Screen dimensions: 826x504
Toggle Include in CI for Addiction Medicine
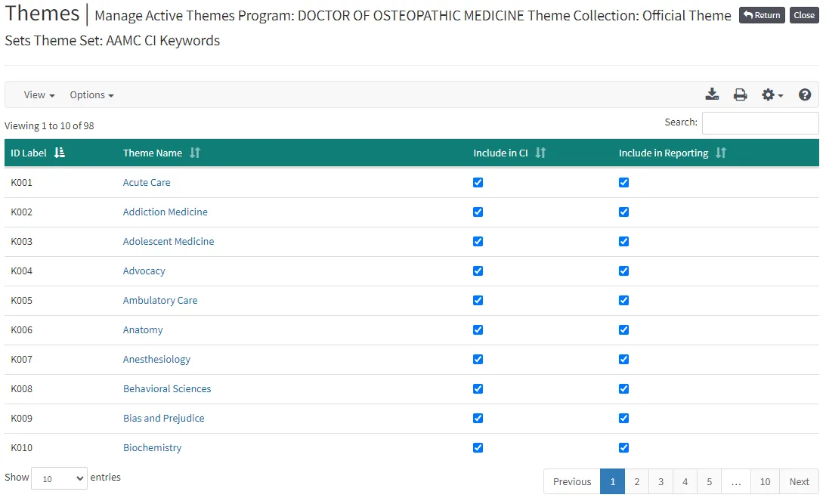pyautogui.click(x=478, y=212)
